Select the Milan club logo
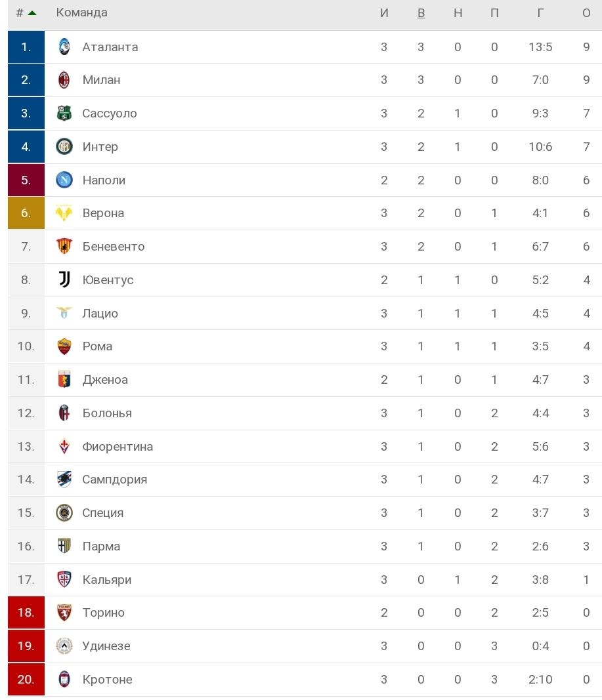The width and height of the screenshot is (602, 700). click(63, 80)
